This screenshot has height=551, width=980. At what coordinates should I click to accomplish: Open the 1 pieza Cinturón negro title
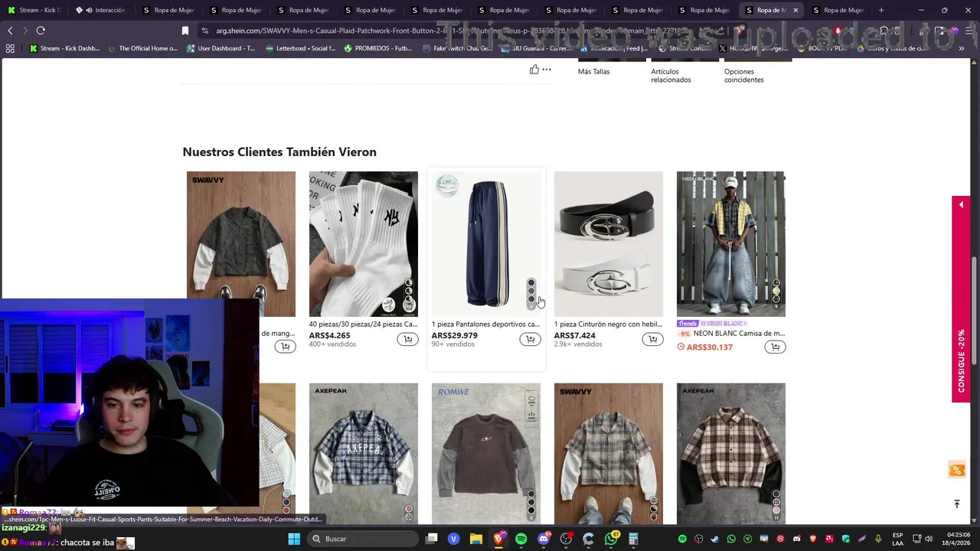coord(608,324)
